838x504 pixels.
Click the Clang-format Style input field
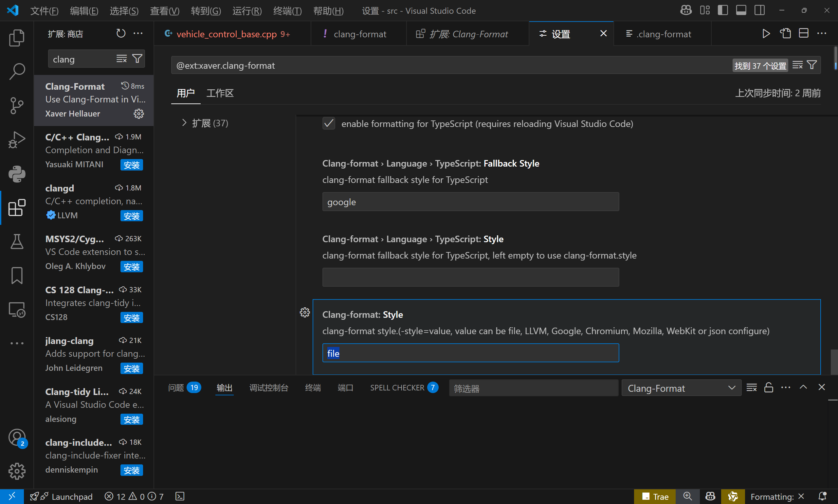470,353
